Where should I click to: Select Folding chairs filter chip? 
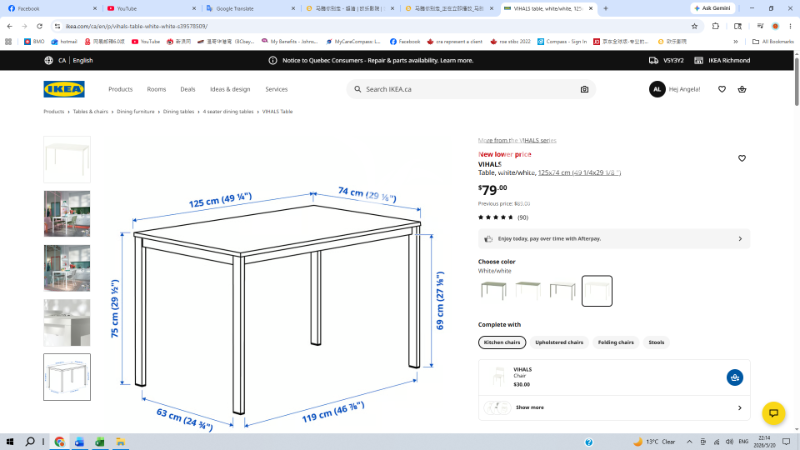pyautogui.click(x=616, y=342)
